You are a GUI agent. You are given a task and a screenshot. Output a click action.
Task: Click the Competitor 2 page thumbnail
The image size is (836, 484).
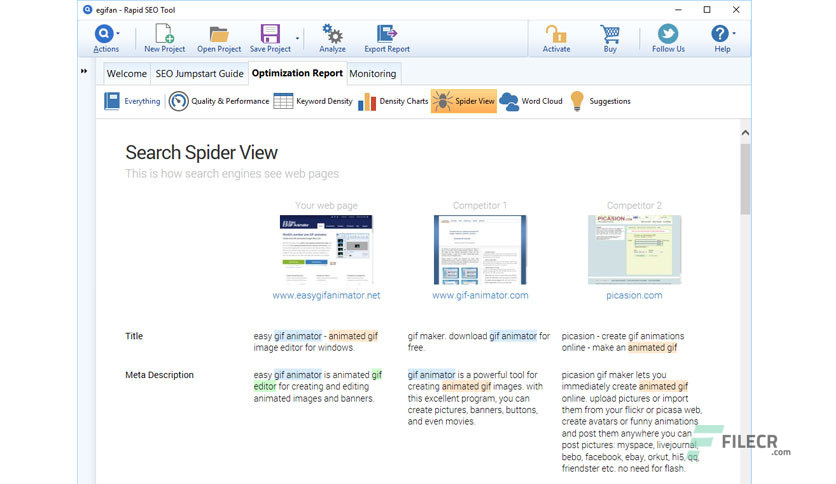click(x=634, y=249)
